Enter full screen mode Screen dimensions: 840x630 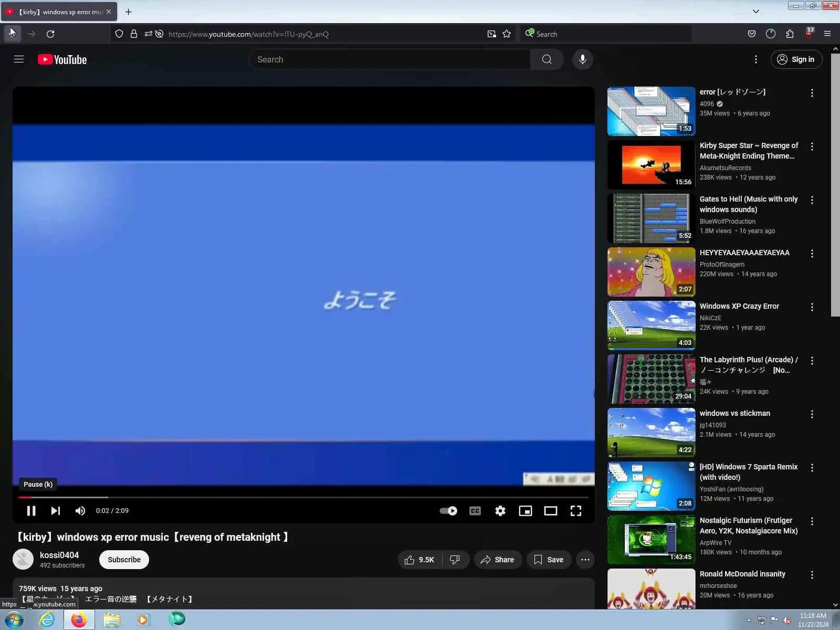576,511
